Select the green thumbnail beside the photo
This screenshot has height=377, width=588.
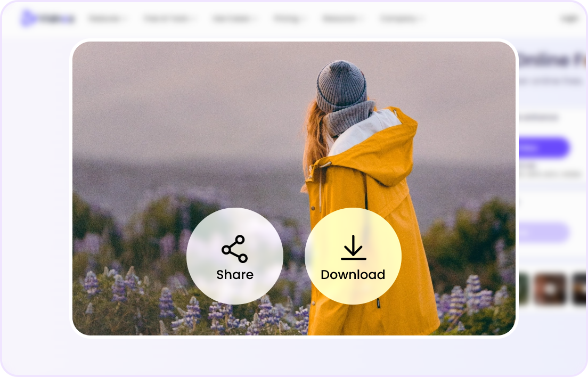522,289
